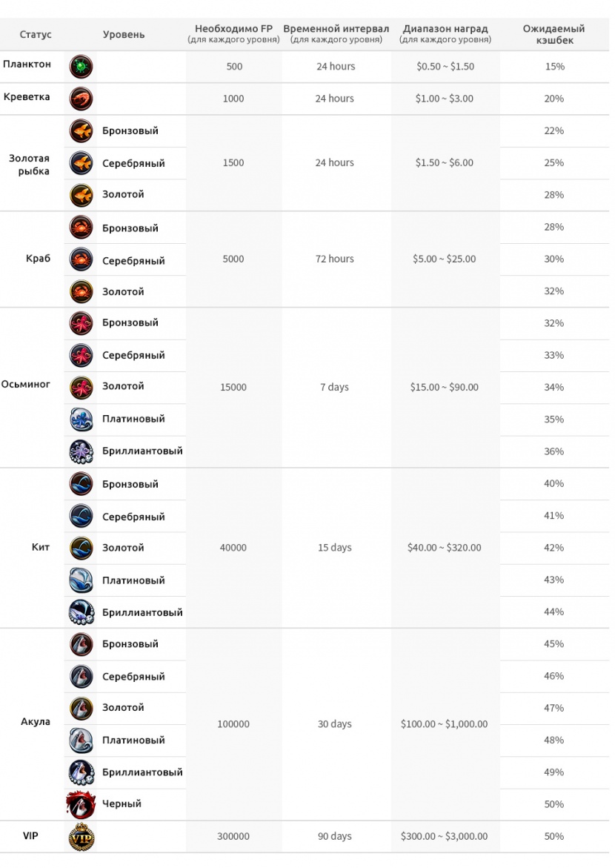Click the Акула gold shark icon
615x868 pixels.
(81, 708)
